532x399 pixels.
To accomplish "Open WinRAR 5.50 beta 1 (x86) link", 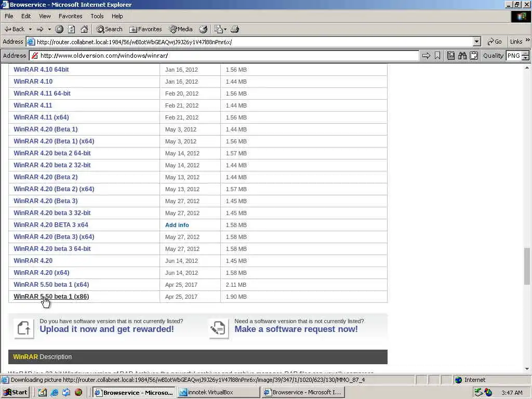I will [x=51, y=297].
